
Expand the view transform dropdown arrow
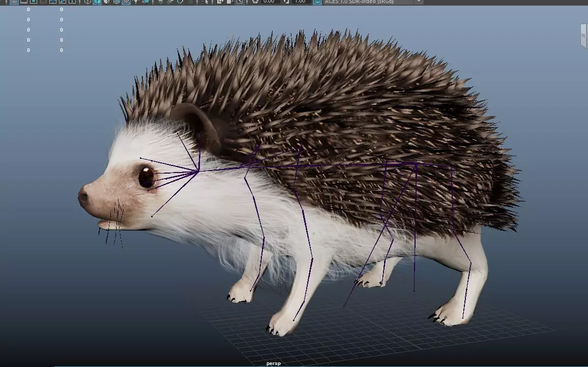[x=419, y=2]
